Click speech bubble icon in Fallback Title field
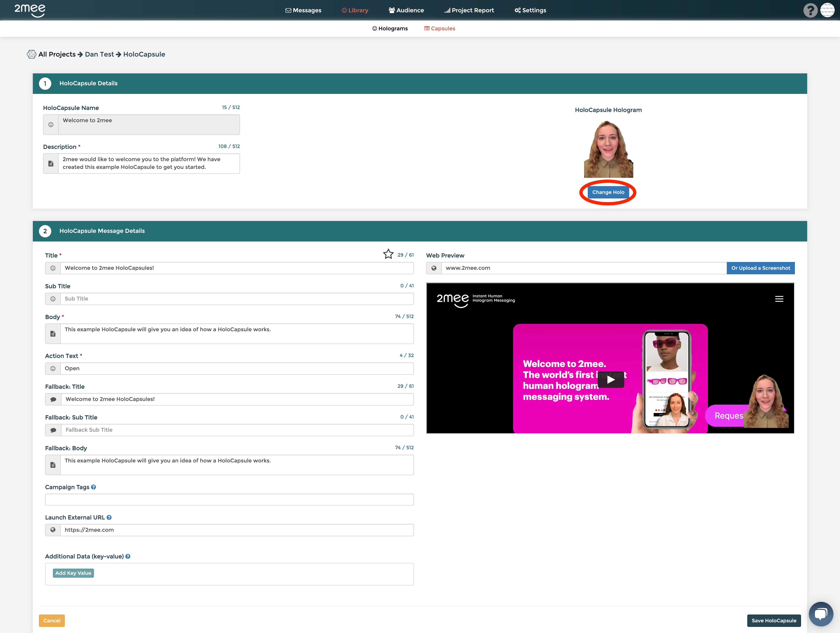This screenshot has width=840, height=633. click(x=54, y=399)
